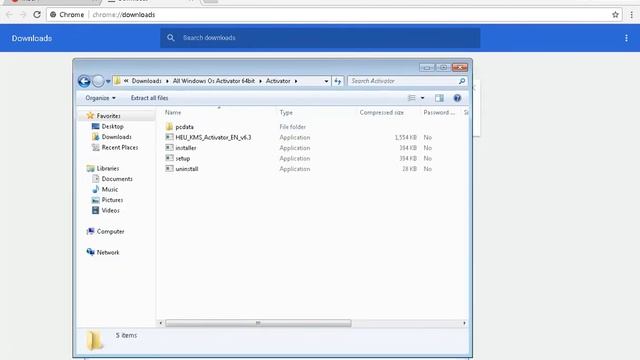The image size is (640, 360).
Task: Open Downloads in Favorites
Action: pyautogui.click(x=116, y=137)
